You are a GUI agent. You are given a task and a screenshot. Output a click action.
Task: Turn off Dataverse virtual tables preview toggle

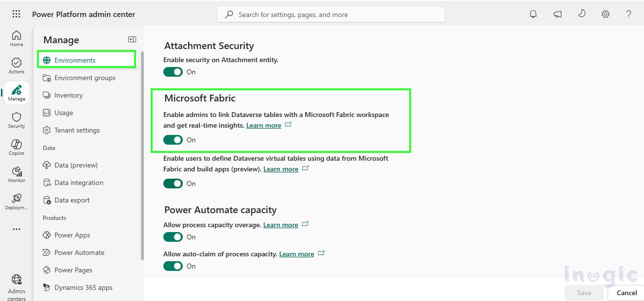click(173, 184)
